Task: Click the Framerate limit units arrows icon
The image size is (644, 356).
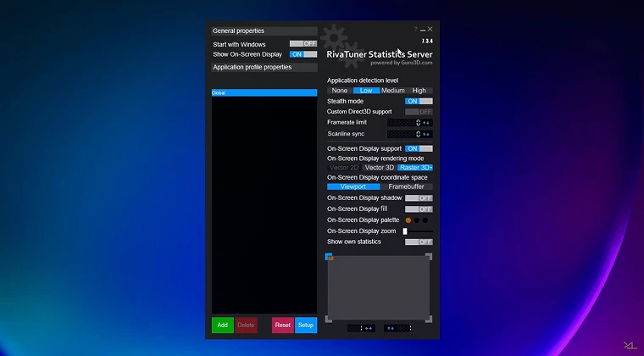Action: (x=427, y=123)
